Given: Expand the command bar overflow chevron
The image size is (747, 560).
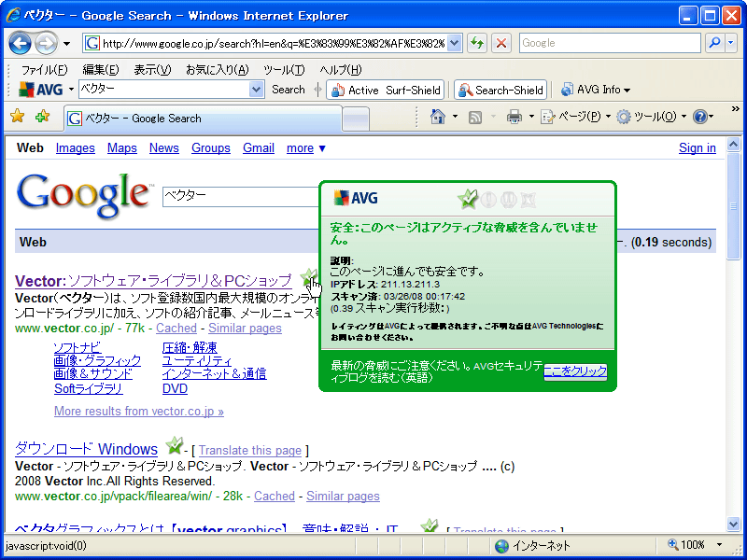Looking at the screenshot, I should [735, 109].
